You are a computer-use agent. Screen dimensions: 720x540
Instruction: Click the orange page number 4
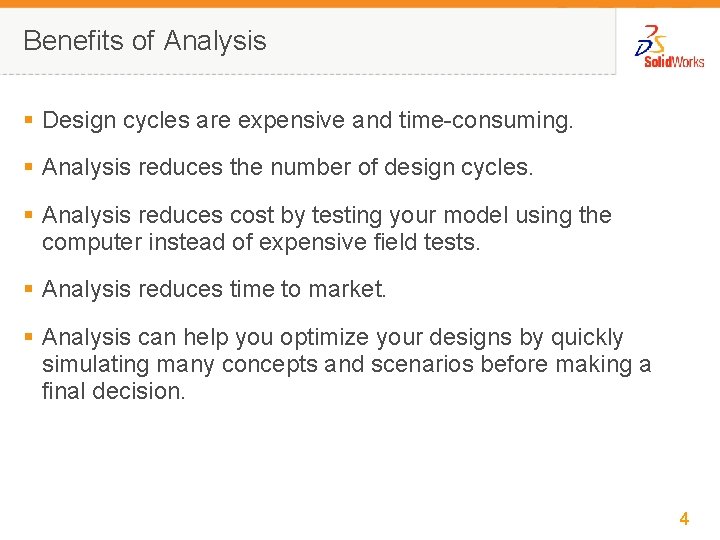coord(684,518)
